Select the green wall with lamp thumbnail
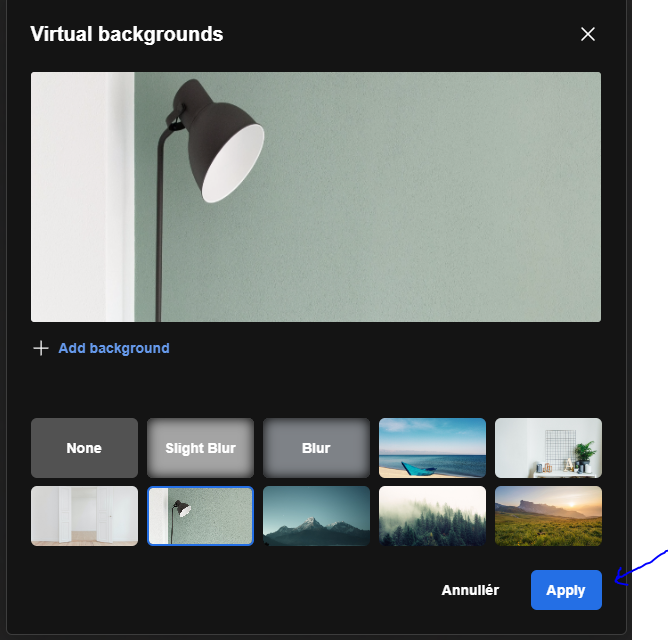This screenshot has height=640, width=668. (200, 516)
